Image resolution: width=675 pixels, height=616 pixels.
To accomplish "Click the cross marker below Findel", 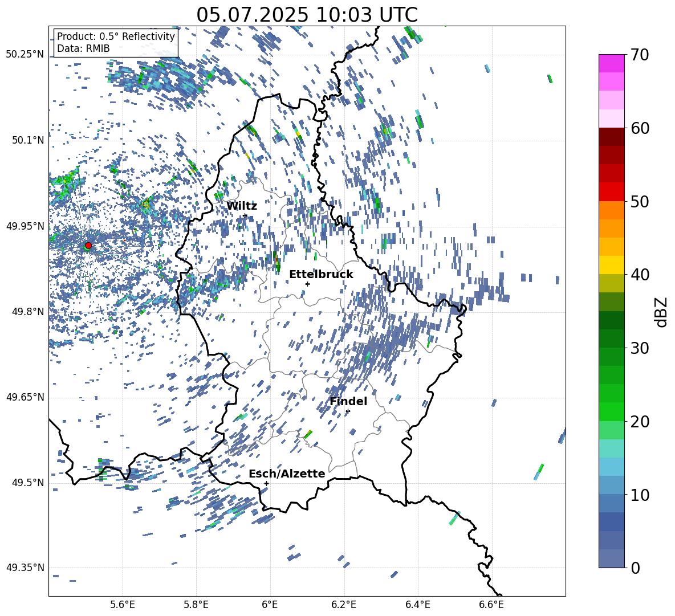I will [348, 411].
